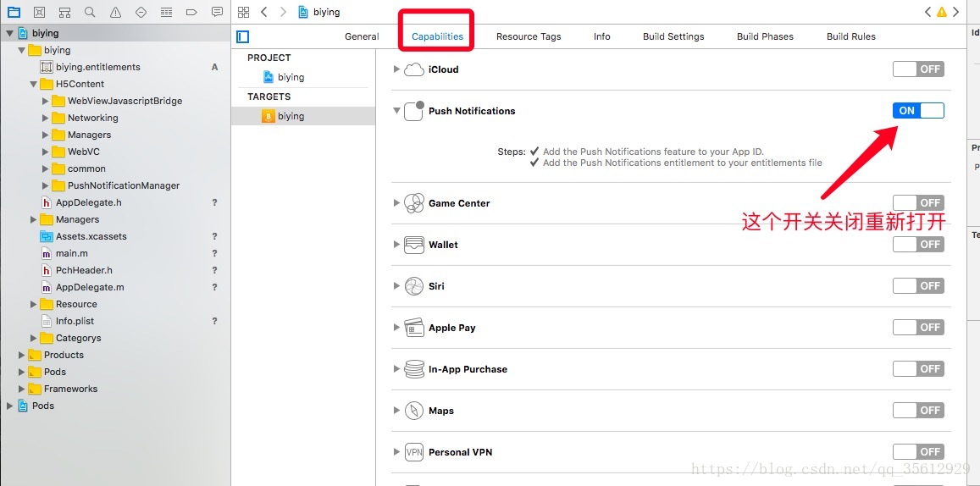Open the Breakpoint navigator icon
The width and height of the screenshot is (980, 486).
[192, 12]
